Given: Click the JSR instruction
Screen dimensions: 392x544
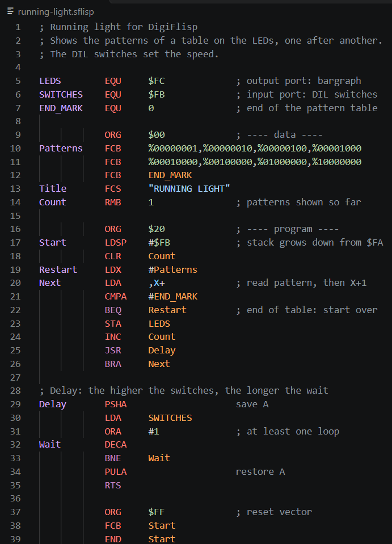Looking at the screenshot, I should pos(113,350).
